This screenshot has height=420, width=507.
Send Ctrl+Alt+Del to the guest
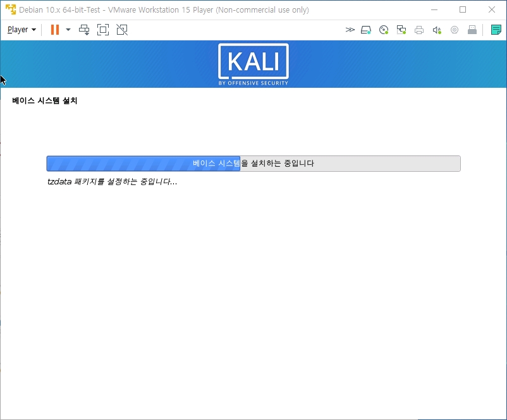(x=84, y=30)
